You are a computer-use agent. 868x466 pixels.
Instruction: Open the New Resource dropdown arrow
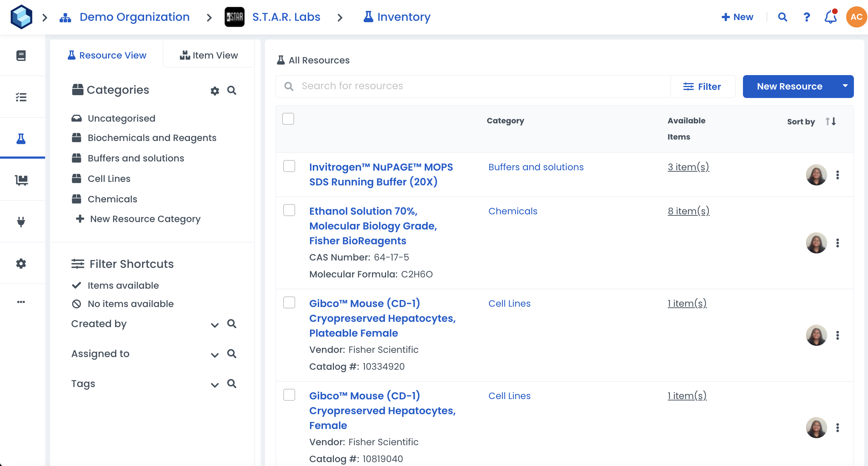[845, 86]
